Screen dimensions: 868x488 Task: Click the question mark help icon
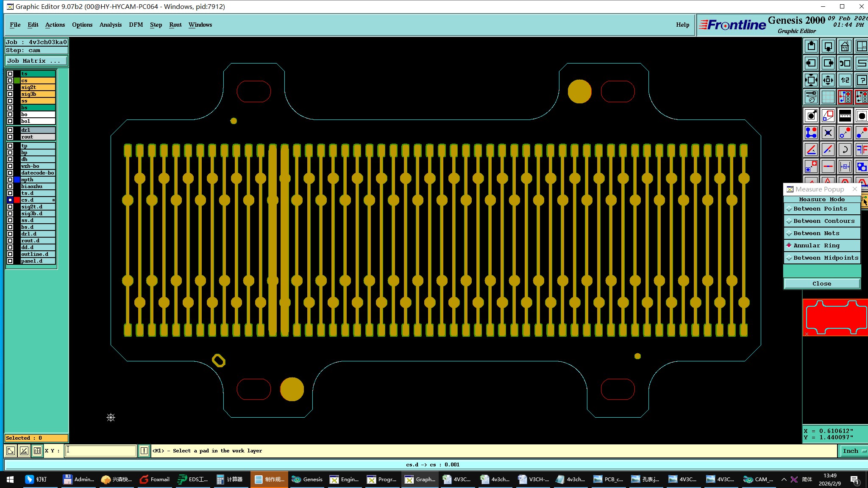[861, 80]
